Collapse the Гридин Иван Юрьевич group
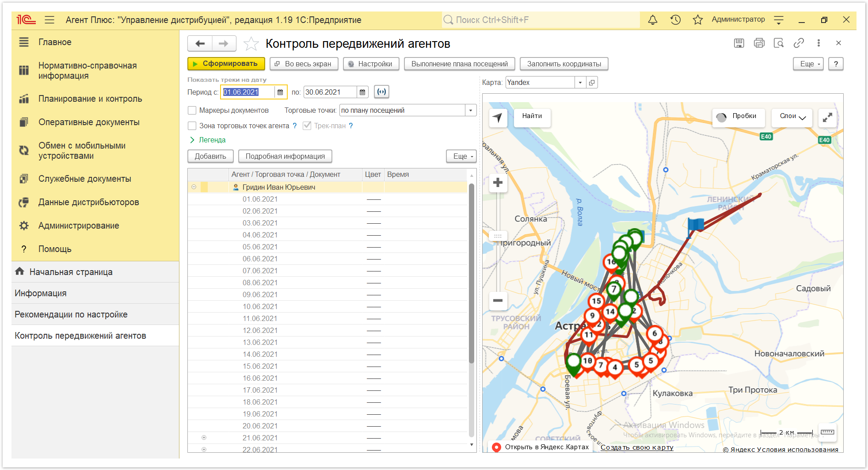The image size is (868, 470). (194, 187)
